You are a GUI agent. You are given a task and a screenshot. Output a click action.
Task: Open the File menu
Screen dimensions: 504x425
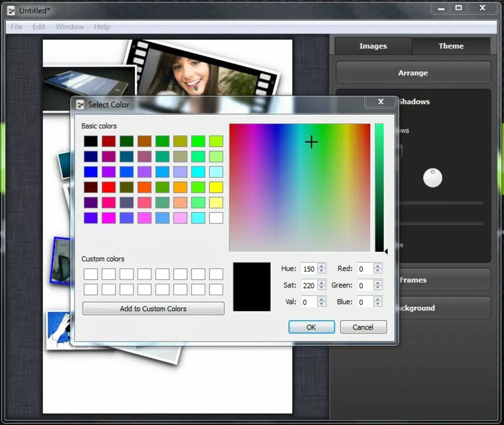[x=16, y=27]
